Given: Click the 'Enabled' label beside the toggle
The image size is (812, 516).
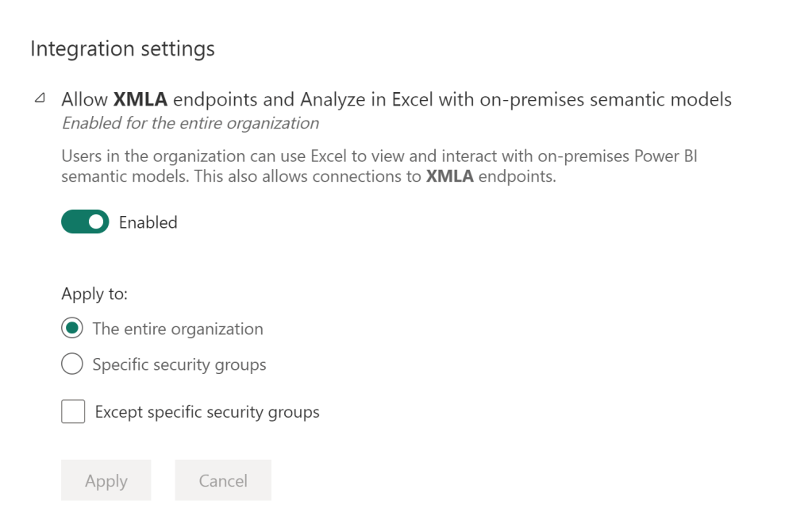Looking at the screenshot, I should (148, 222).
